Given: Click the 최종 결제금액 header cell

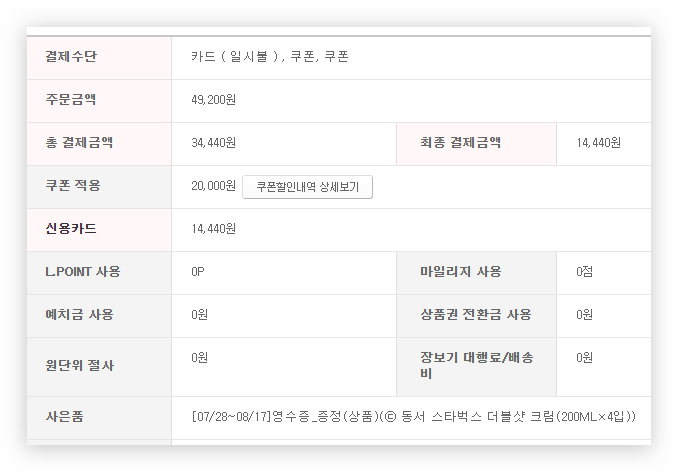Looking at the screenshot, I should (x=461, y=142).
